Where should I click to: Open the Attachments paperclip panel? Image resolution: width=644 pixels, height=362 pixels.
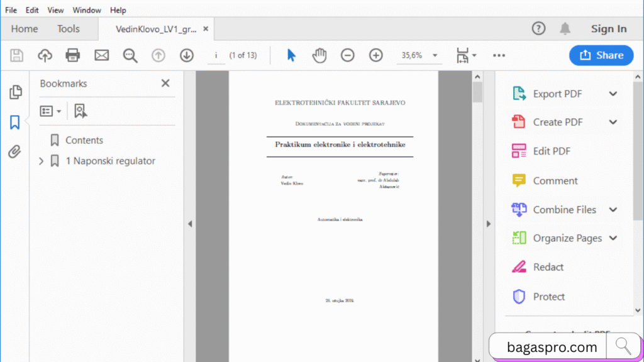[16, 151]
